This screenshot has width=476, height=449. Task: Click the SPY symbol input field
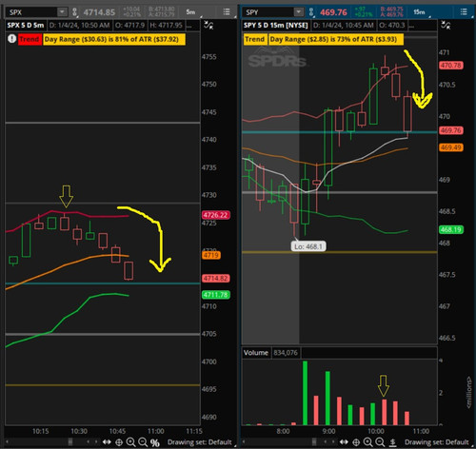268,12
